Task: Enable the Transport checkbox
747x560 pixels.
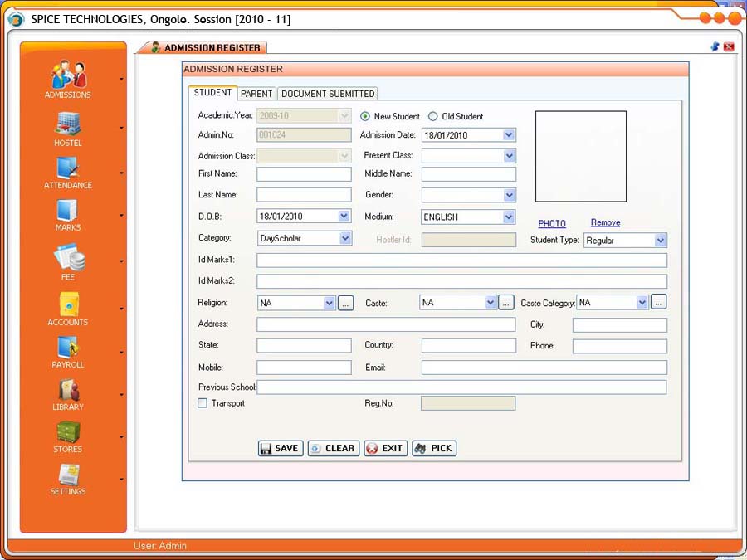Action: pyautogui.click(x=203, y=403)
